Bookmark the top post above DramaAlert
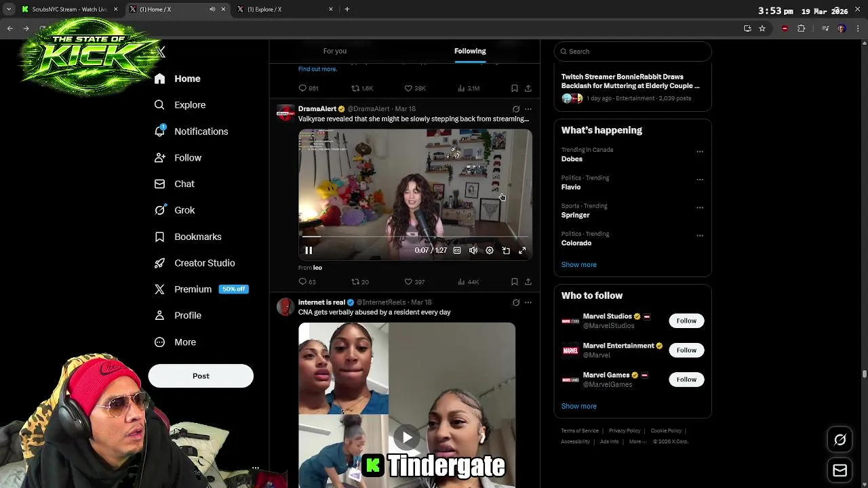Viewport: 868px width, 488px height. pos(515,89)
